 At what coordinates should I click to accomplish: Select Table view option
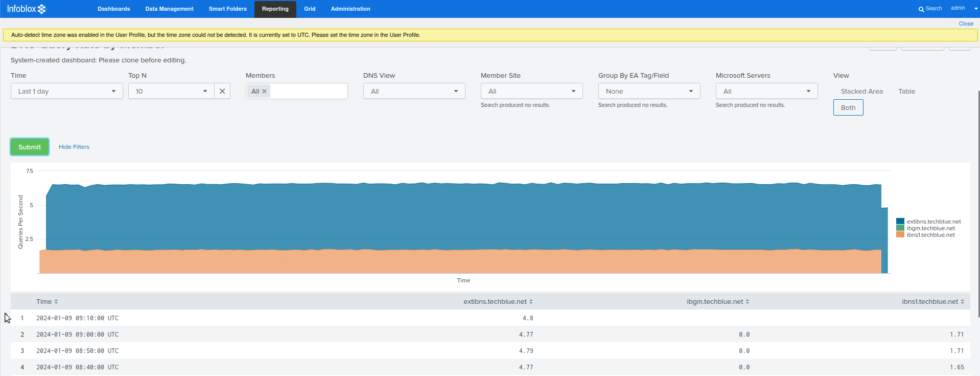(x=906, y=92)
